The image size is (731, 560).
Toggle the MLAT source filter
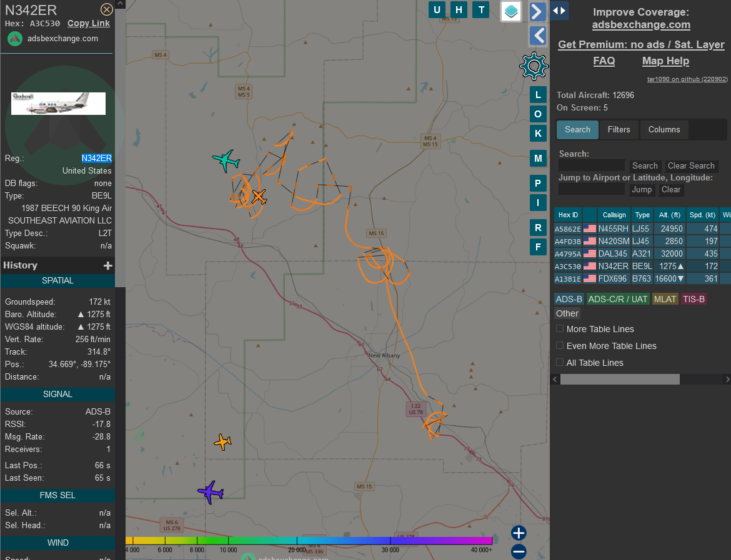tap(665, 299)
